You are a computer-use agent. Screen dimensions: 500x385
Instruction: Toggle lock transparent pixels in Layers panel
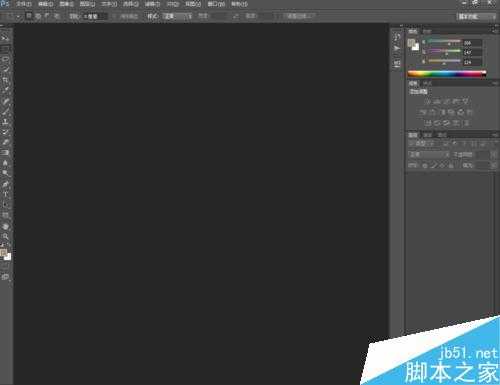tap(425, 165)
